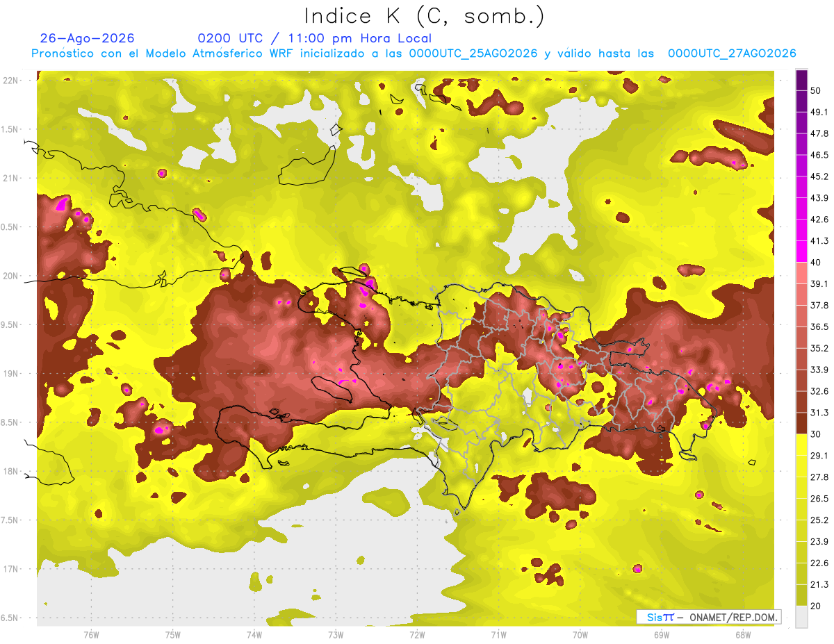Click the '69W' longitude axis label
Screen dimensions: 834x644
[662, 635]
